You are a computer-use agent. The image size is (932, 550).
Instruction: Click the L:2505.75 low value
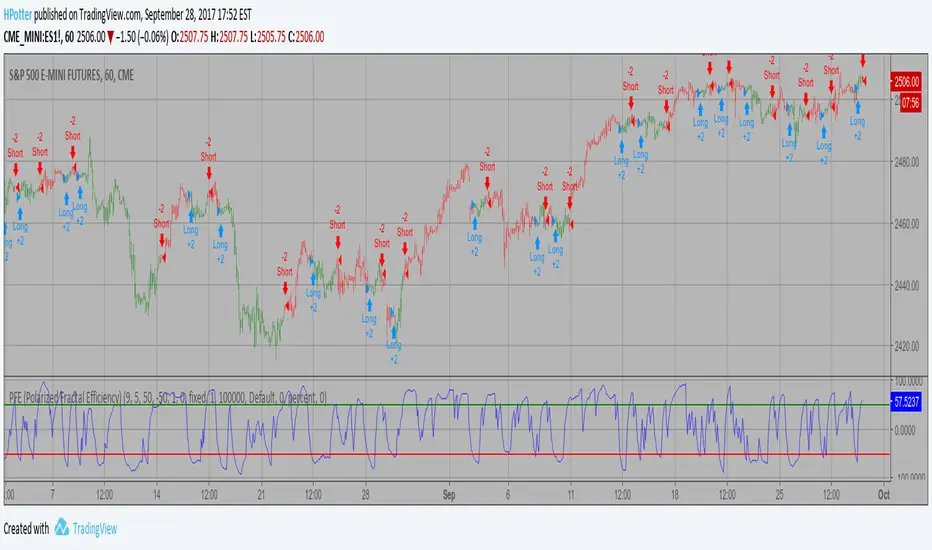pyautogui.click(x=267, y=37)
